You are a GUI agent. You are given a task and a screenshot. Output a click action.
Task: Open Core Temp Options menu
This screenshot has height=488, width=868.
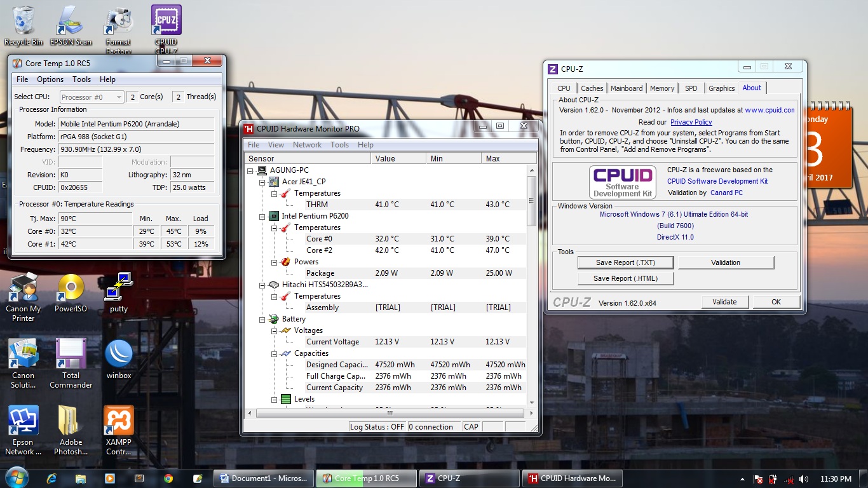[x=50, y=79]
